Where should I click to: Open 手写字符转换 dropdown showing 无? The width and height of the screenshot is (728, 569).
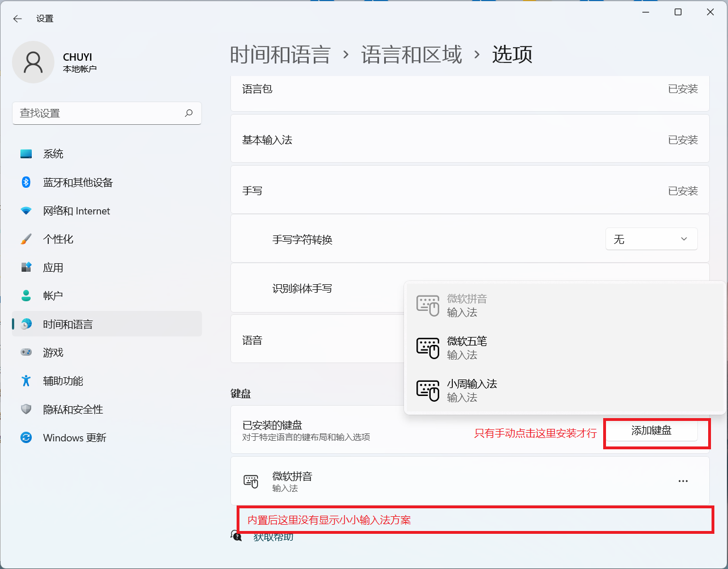tap(651, 239)
